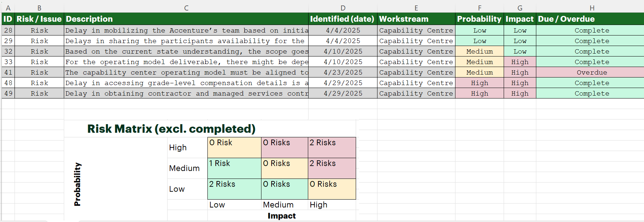The height and width of the screenshot is (222, 644).
Task: Click the 'Risk / Issue' header cell
Action: 39,19
